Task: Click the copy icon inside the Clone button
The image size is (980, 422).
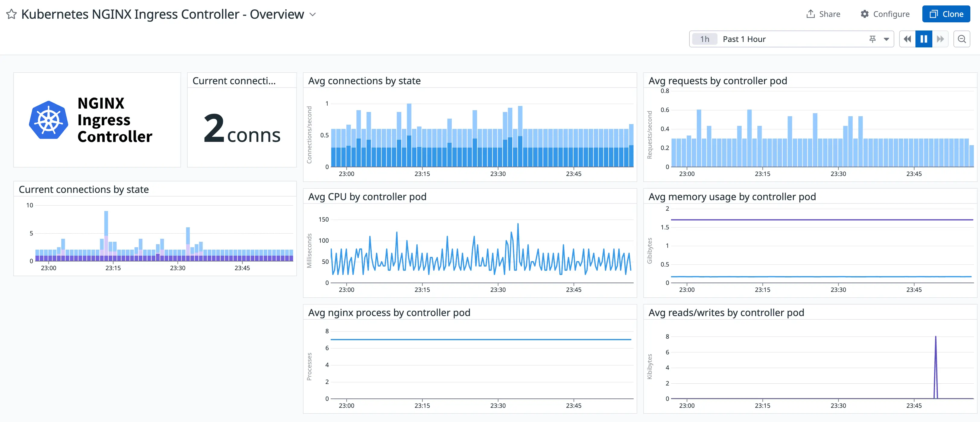Action: click(935, 14)
